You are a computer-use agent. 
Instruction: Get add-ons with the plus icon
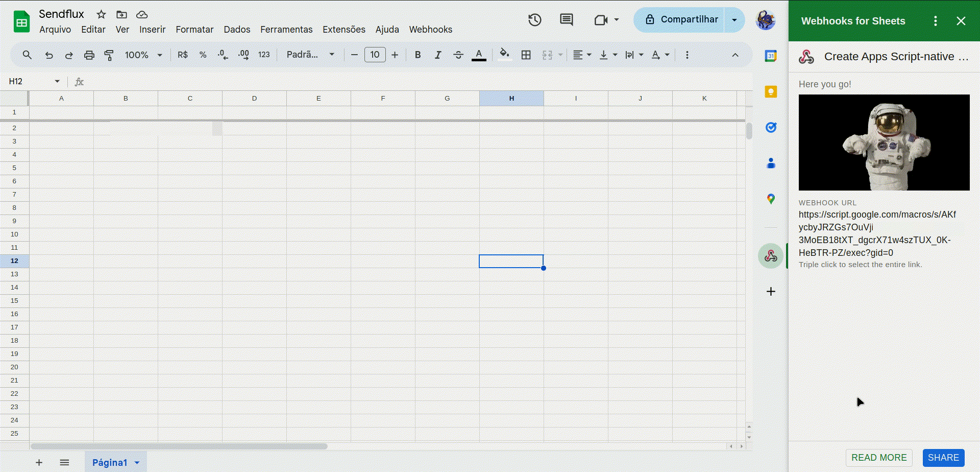771,291
